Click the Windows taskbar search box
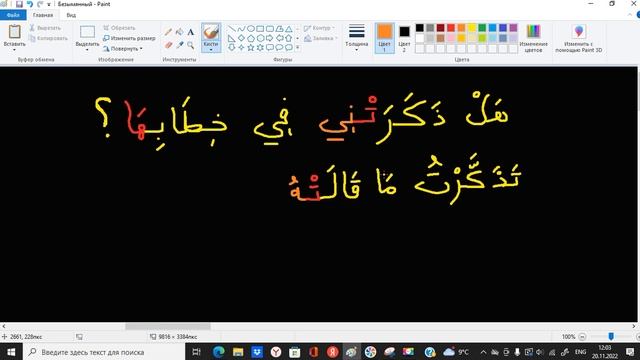This screenshot has height=360, width=640. pyautogui.click(x=104, y=352)
